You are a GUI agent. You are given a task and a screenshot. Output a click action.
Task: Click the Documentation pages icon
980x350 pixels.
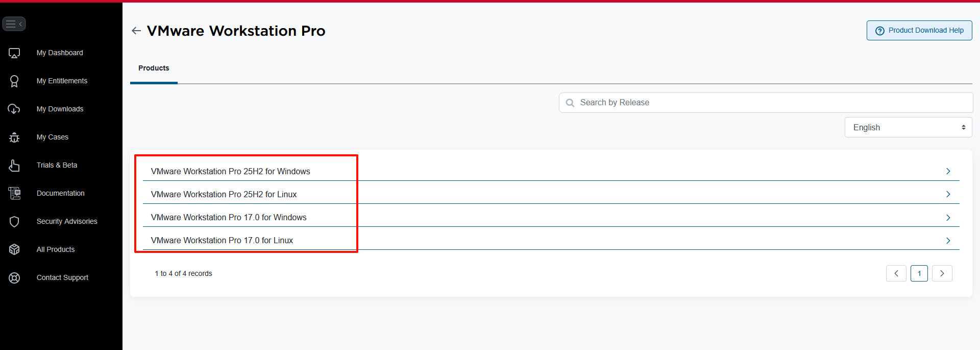pos(14,193)
